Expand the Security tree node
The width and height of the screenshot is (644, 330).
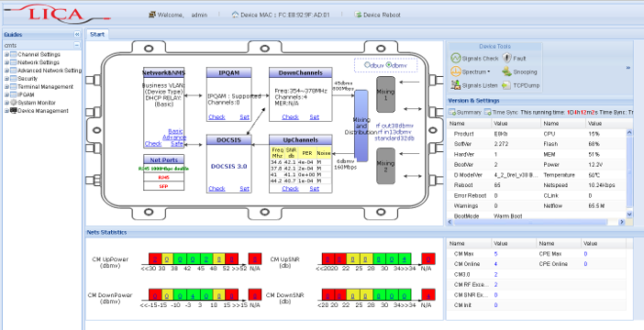(6, 79)
